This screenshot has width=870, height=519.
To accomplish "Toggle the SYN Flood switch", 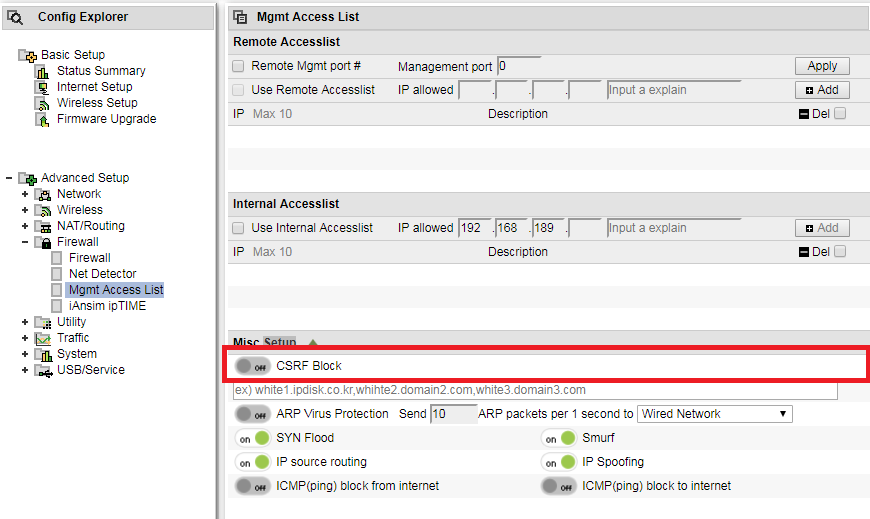I will [x=252, y=438].
